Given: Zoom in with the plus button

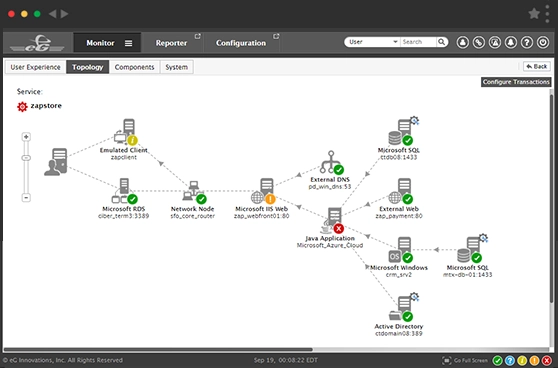Looking at the screenshot, I should (x=26, y=137).
